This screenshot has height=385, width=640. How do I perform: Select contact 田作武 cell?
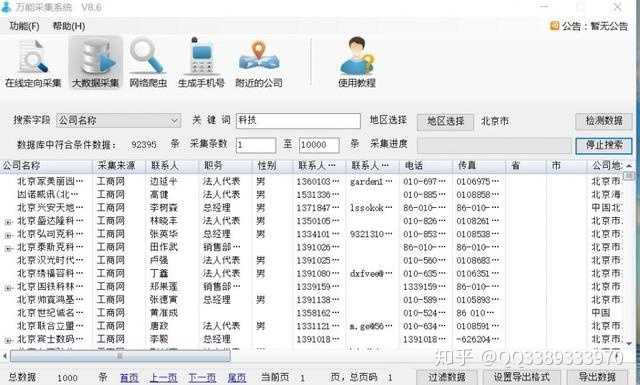click(163, 247)
